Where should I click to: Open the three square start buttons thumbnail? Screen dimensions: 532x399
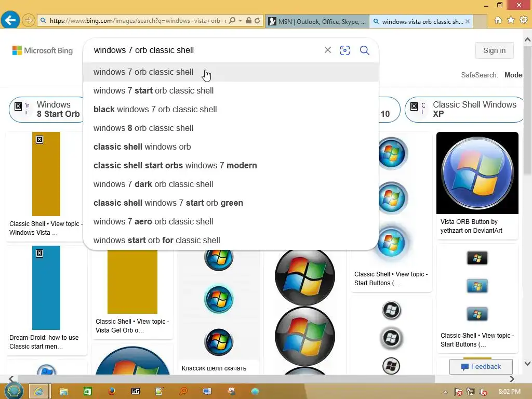click(x=477, y=286)
